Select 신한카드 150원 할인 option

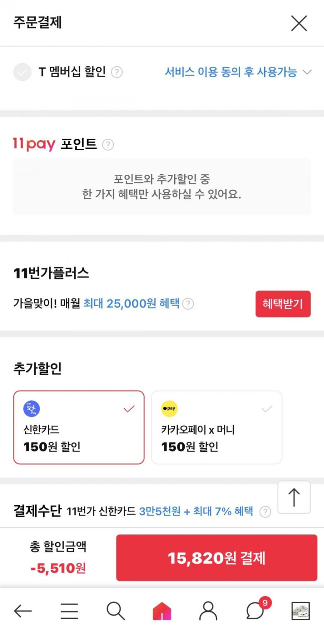click(x=79, y=427)
